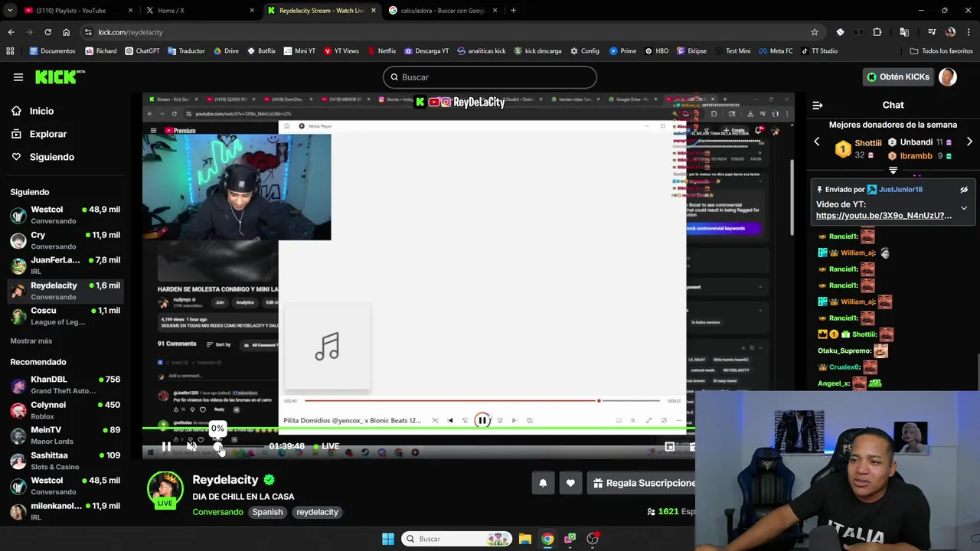Hide the pinned message

(964, 190)
